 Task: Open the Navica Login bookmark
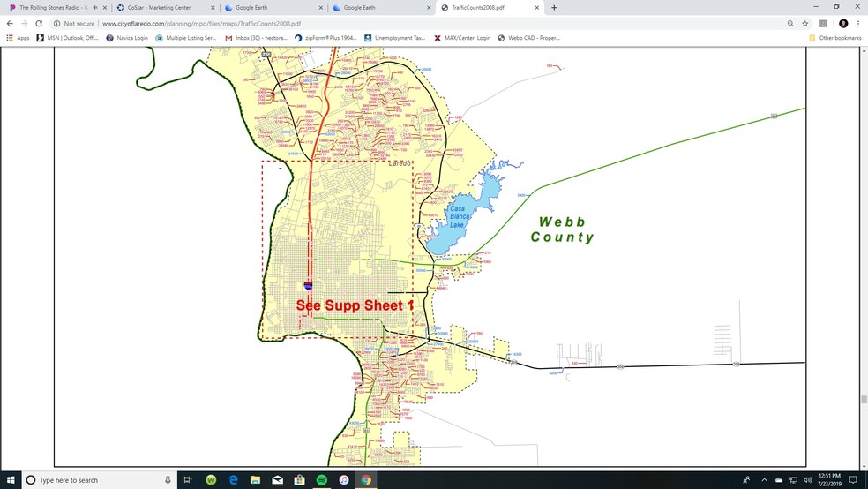click(127, 38)
